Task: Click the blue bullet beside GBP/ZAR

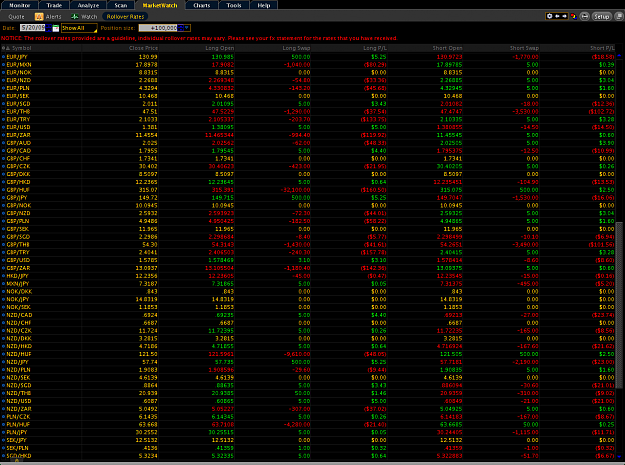Action: (x=4, y=268)
